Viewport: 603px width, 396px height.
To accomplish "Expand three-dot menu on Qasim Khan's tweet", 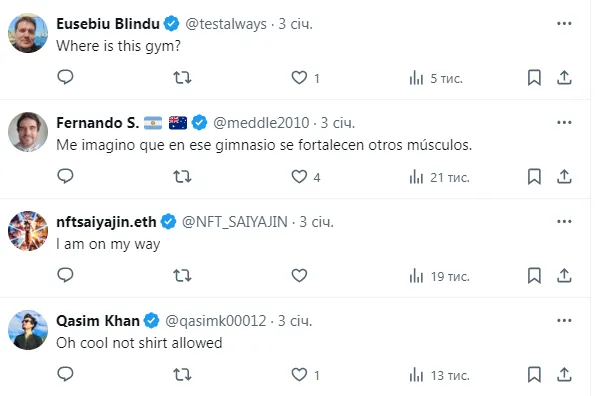I will coord(564,320).
